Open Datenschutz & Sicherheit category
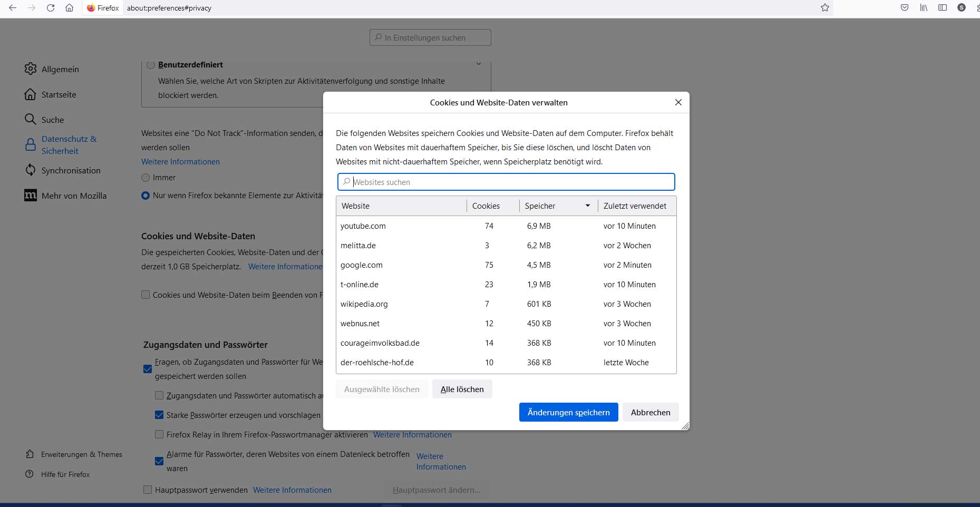This screenshot has width=980, height=507. pyautogui.click(x=69, y=145)
